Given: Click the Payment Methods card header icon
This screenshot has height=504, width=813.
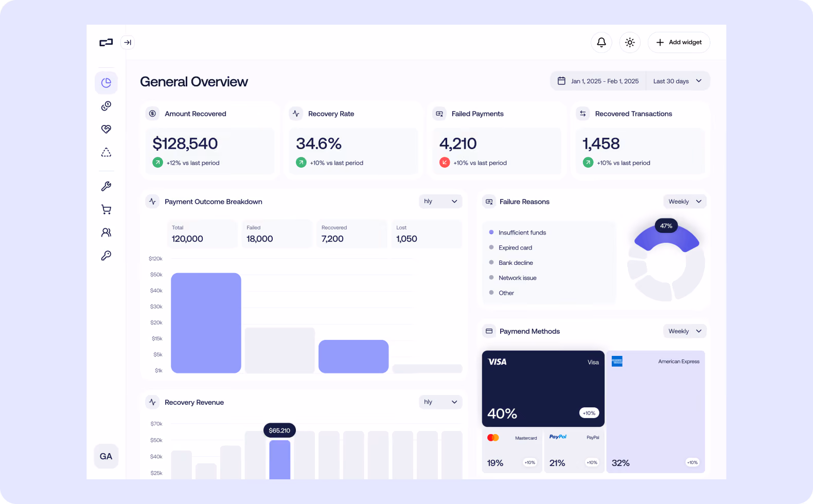Looking at the screenshot, I should 489,331.
